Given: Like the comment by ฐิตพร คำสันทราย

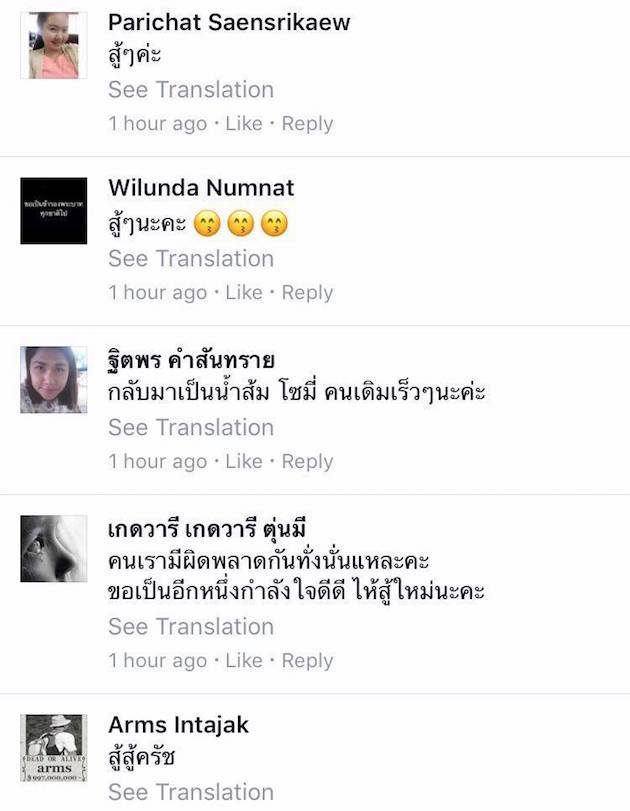Looking at the screenshot, I should [x=244, y=461].
